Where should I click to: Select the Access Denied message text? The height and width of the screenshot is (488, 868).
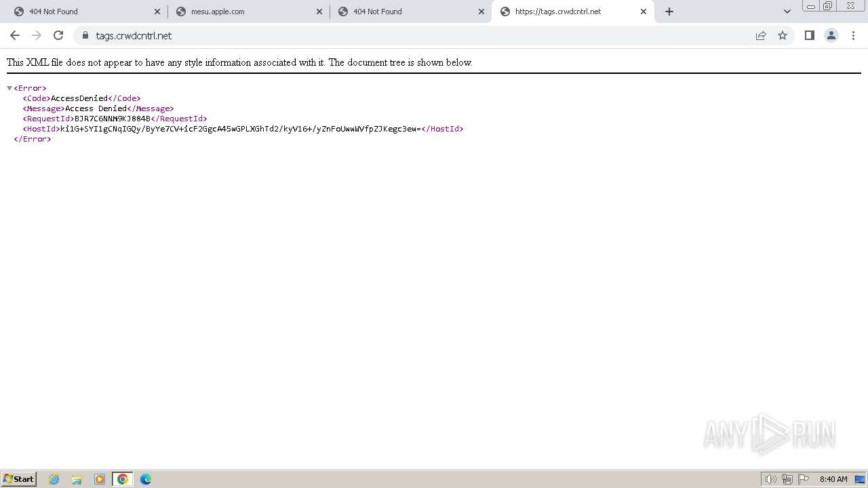[x=96, y=108]
